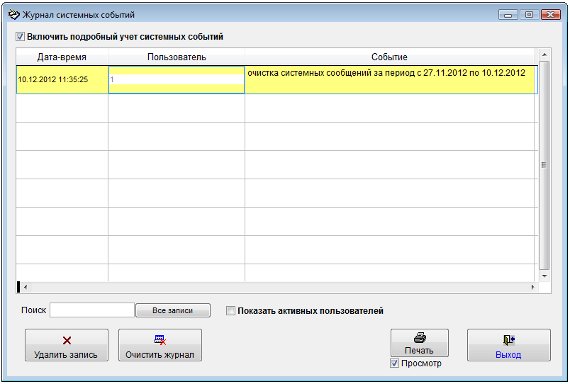Minimize the Журнал системных событий window
570x384 pixels.
[x=508, y=15]
